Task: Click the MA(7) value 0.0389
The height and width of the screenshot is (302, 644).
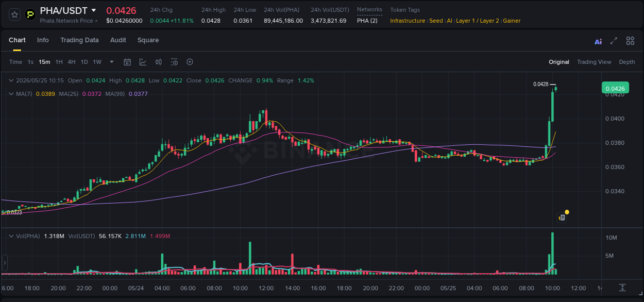Action: 45,94
